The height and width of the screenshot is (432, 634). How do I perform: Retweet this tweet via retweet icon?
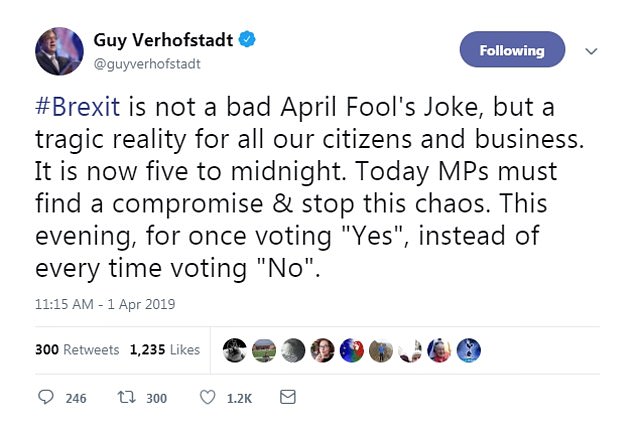[127, 398]
